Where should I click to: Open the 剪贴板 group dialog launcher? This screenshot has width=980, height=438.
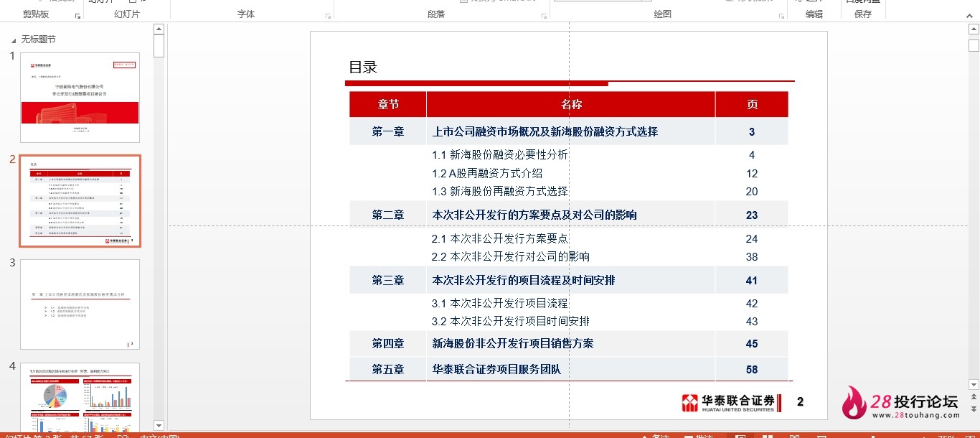click(x=77, y=16)
